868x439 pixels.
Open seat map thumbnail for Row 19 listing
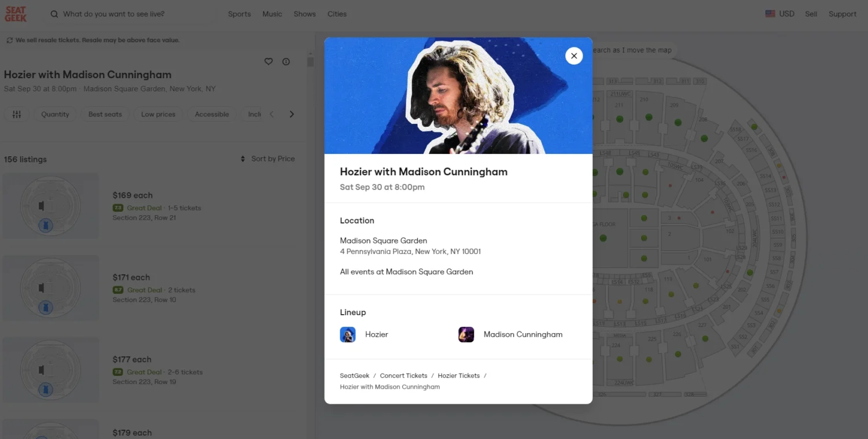pos(50,370)
